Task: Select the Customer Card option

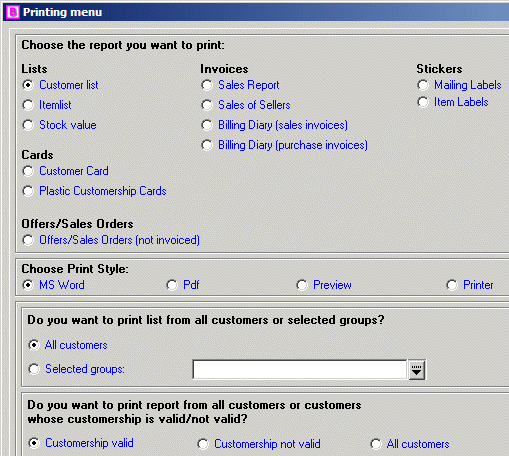Action: 28,171
